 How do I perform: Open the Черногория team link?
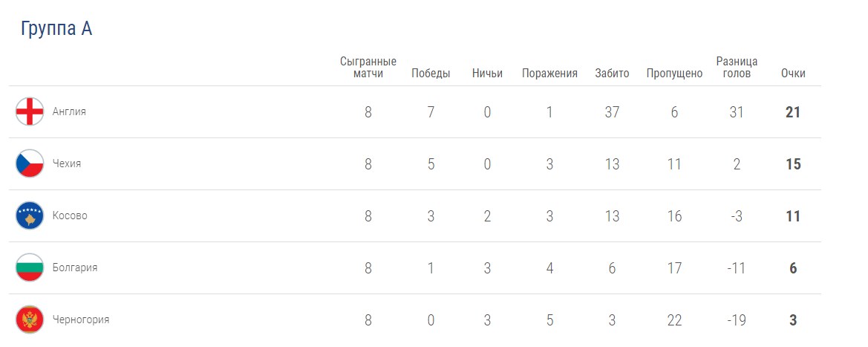click(81, 320)
